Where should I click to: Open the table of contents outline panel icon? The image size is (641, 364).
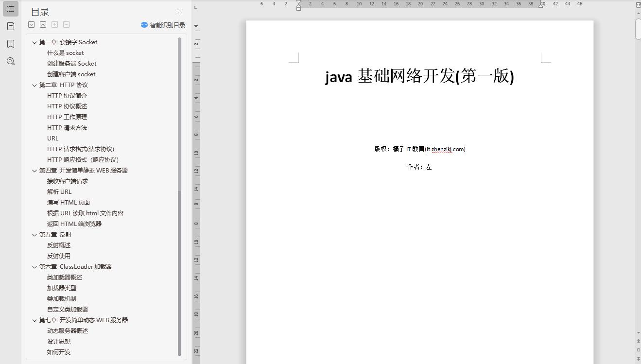point(10,9)
